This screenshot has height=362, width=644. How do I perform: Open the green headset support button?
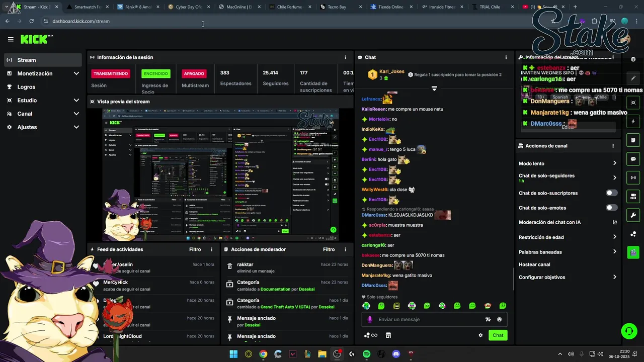629,331
